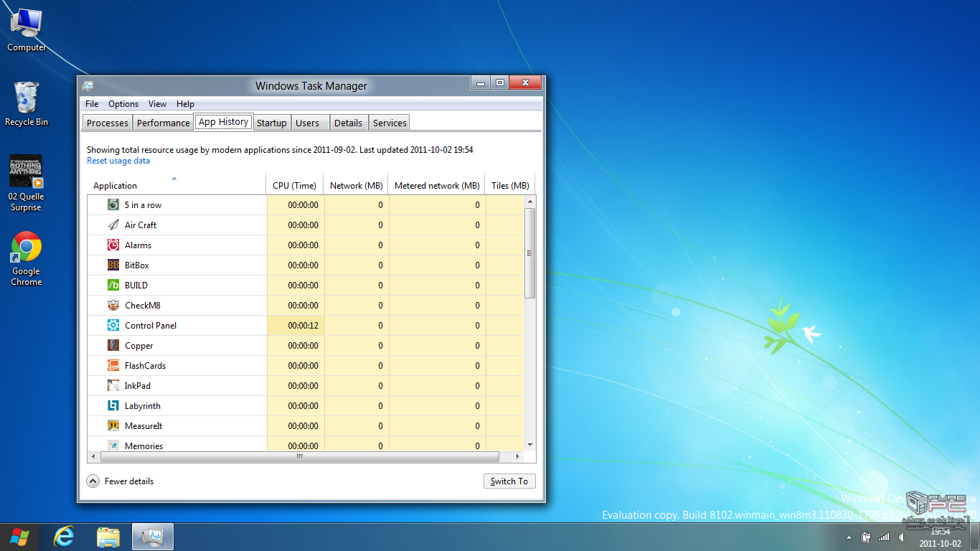The width and height of the screenshot is (980, 551).
Task: Click the horizontal scrollbar thumb
Action: click(300, 456)
